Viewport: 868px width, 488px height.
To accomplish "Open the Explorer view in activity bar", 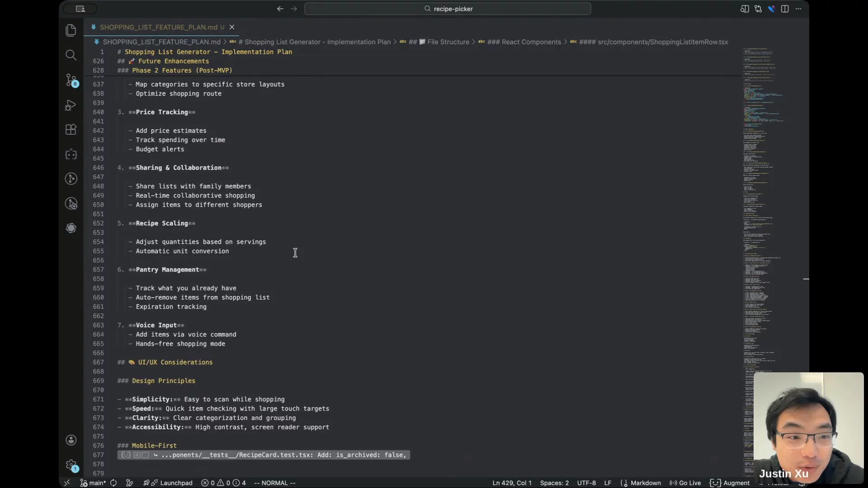I will coord(71,30).
